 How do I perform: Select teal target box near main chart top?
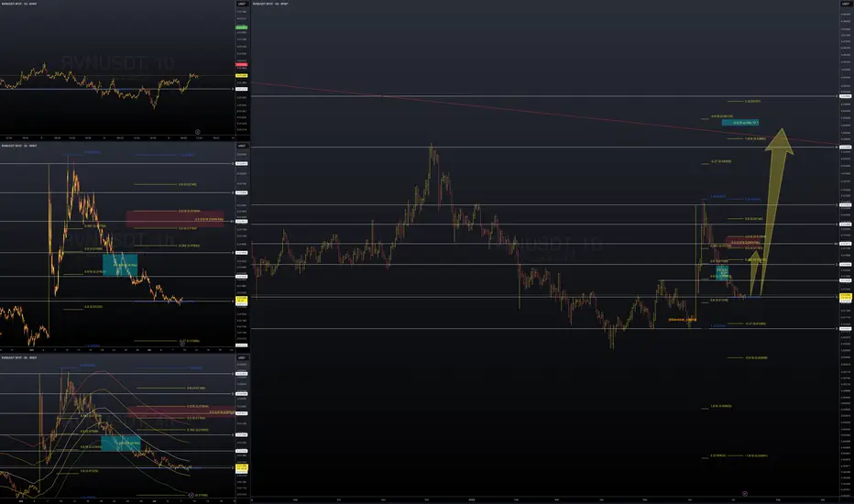[740, 123]
